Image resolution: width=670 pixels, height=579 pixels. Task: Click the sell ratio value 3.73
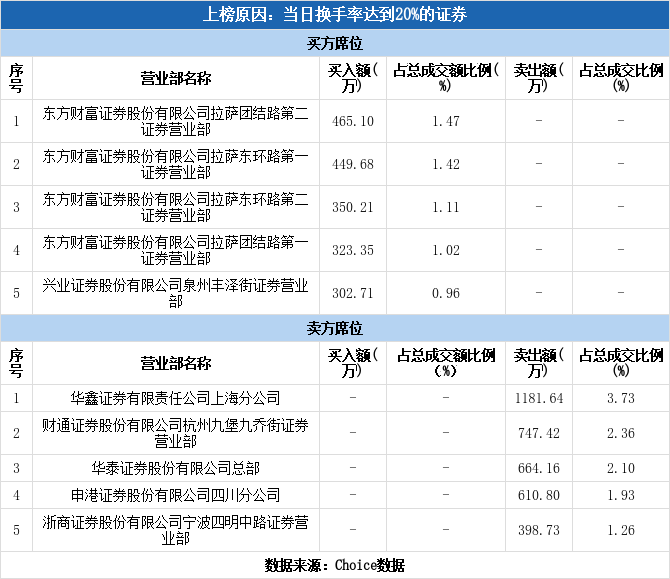click(x=621, y=398)
